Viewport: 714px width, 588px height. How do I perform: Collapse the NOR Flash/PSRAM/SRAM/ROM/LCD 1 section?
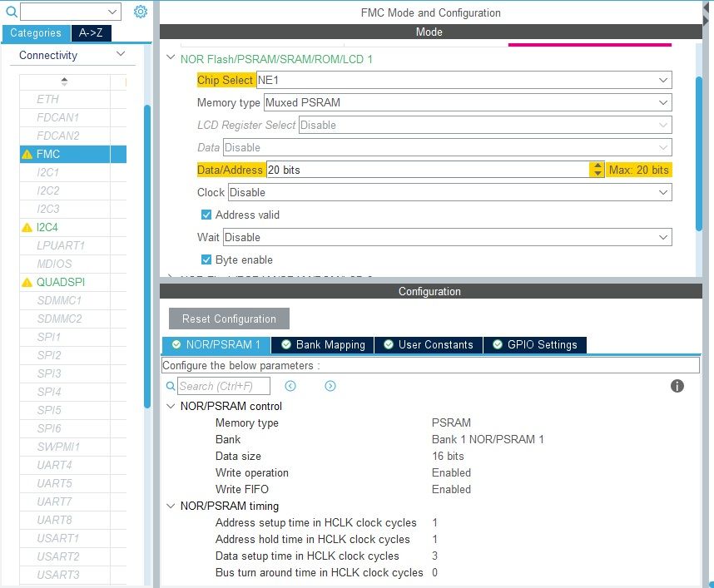point(171,57)
